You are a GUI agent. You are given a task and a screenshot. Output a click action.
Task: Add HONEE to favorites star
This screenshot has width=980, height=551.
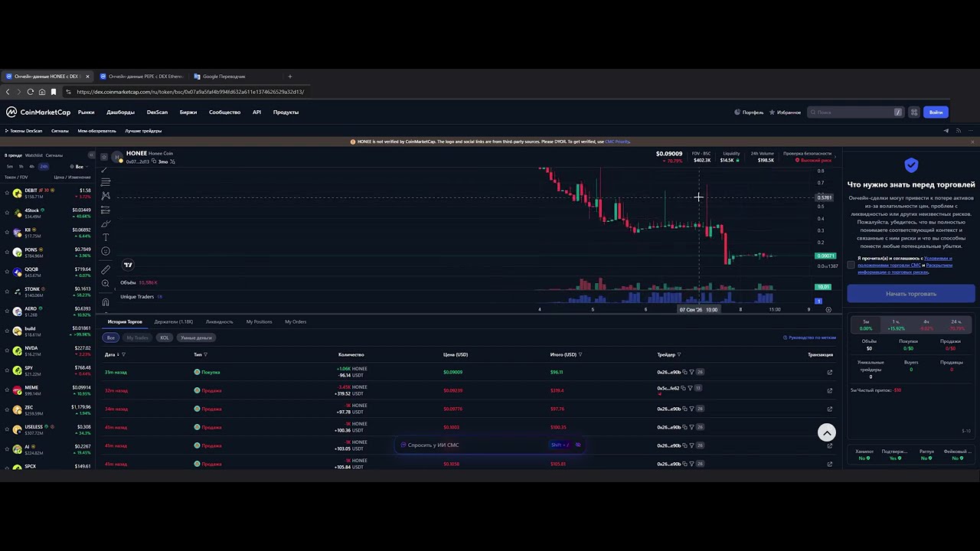[104, 157]
